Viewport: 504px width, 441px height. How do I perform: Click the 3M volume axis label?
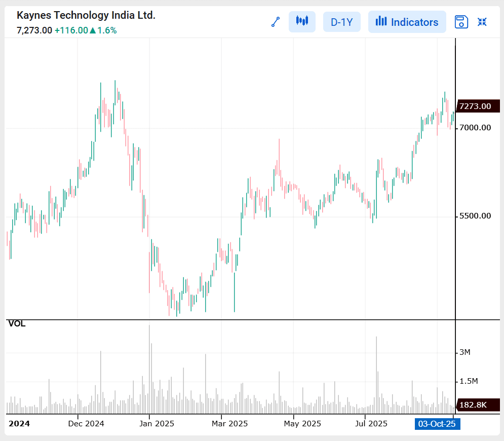coord(465,352)
